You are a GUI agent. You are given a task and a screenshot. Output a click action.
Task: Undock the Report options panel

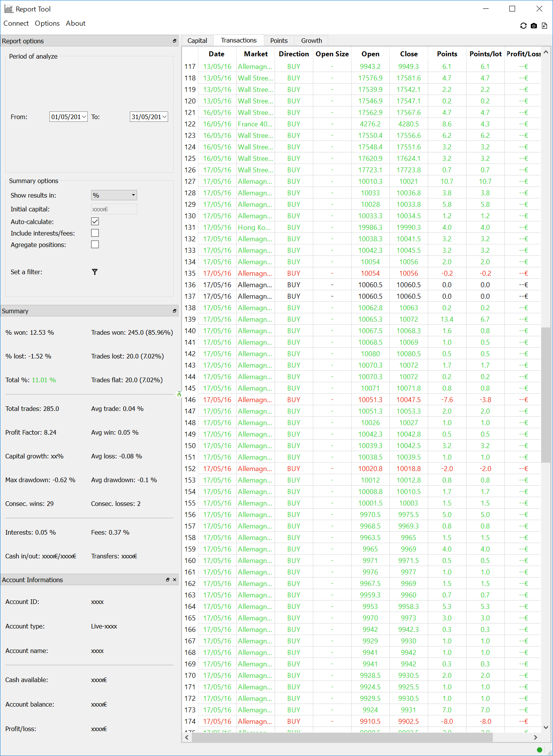[x=175, y=41]
